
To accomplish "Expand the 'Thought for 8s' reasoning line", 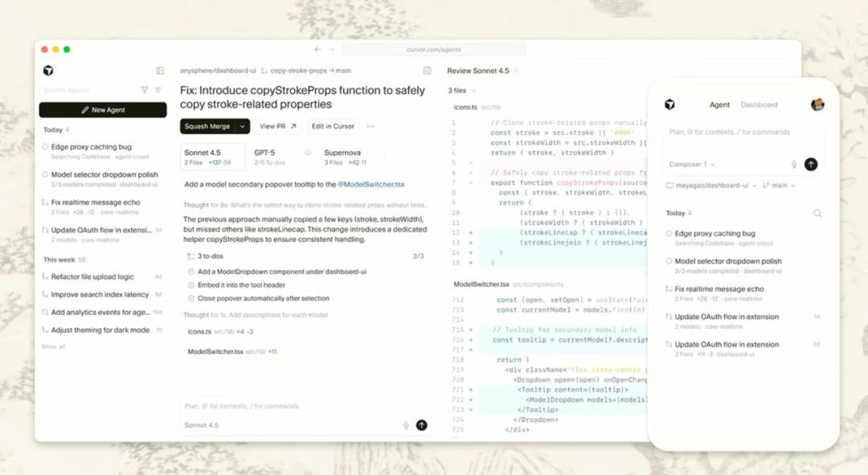I will click(x=305, y=205).
